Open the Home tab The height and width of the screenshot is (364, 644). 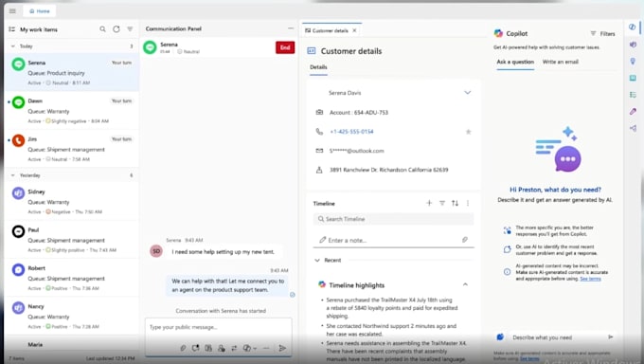(40, 11)
